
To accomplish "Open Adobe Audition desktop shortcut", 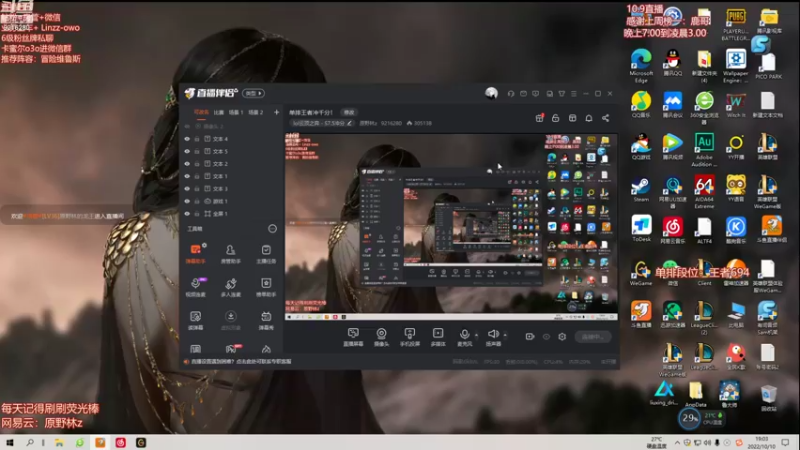I will (704, 149).
